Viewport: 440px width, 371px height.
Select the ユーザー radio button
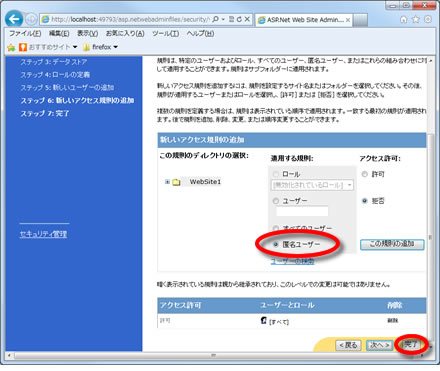click(275, 201)
